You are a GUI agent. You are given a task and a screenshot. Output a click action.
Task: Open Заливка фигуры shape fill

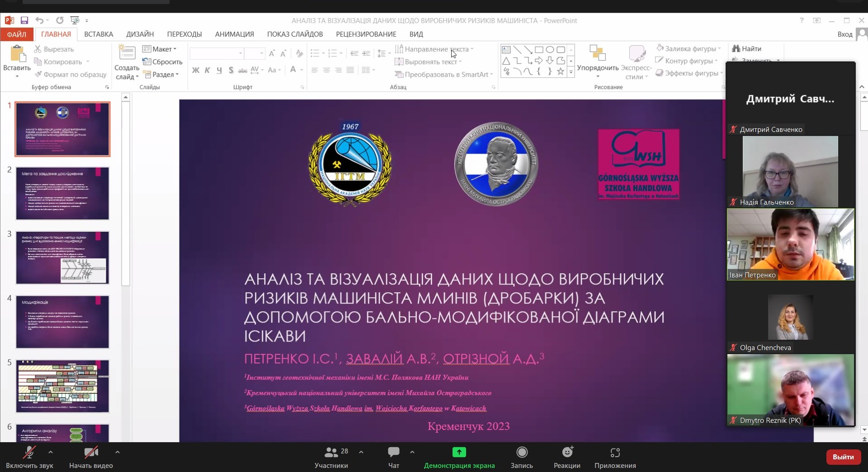pos(689,49)
